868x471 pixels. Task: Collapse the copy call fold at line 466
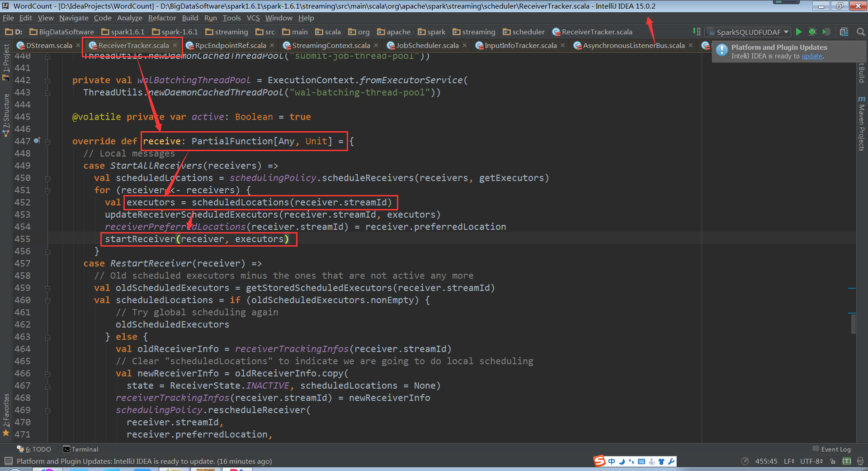click(47, 373)
